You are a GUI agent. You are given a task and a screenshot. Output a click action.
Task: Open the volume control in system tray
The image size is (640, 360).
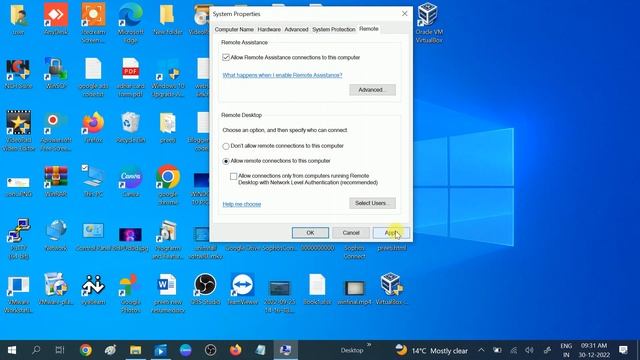coord(530,350)
